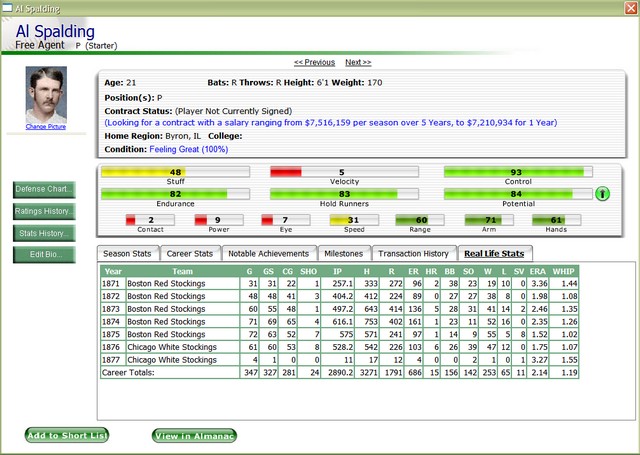Click the Arm rating bar showing 71

tap(489, 220)
